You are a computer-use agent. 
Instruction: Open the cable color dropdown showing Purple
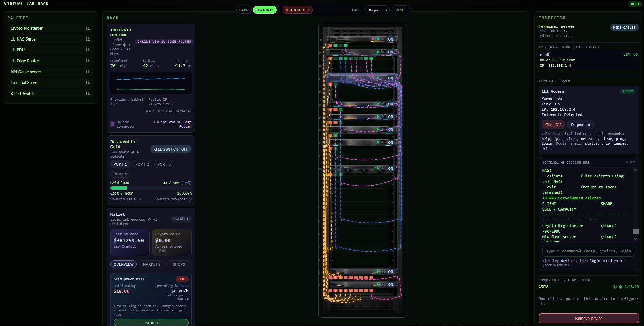coord(377,10)
